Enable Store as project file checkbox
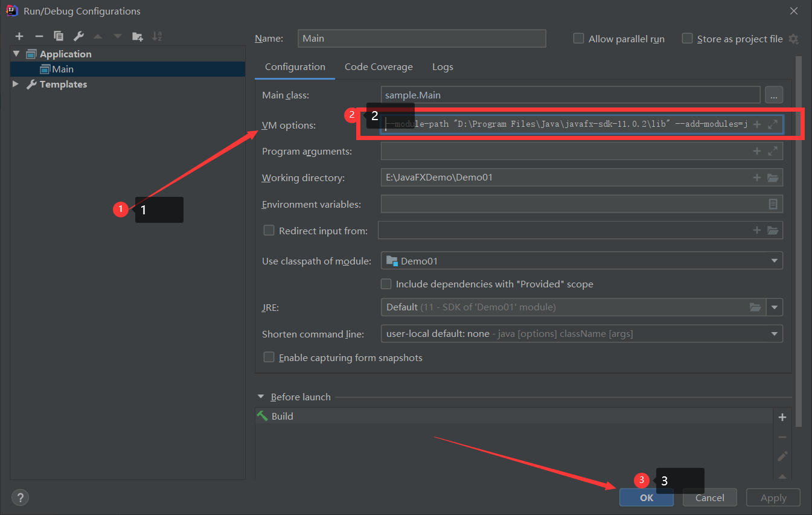The width and height of the screenshot is (812, 515). point(687,38)
